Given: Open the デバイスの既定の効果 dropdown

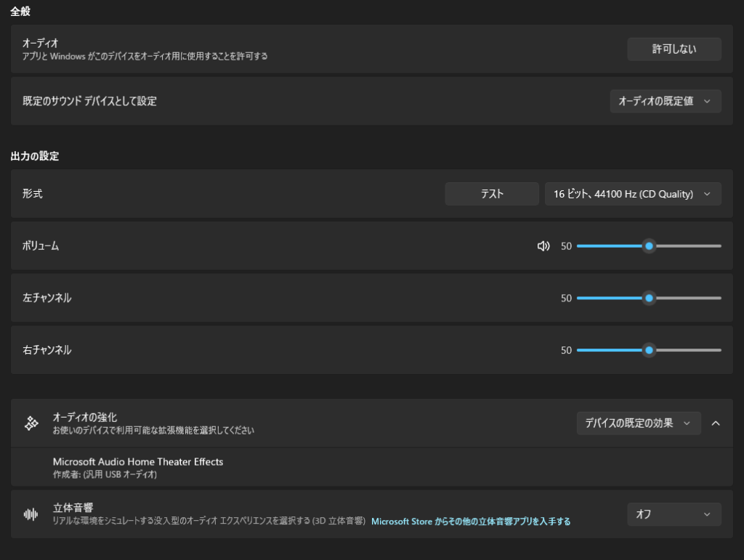Looking at the screenshot, I should tap(639, 423).
